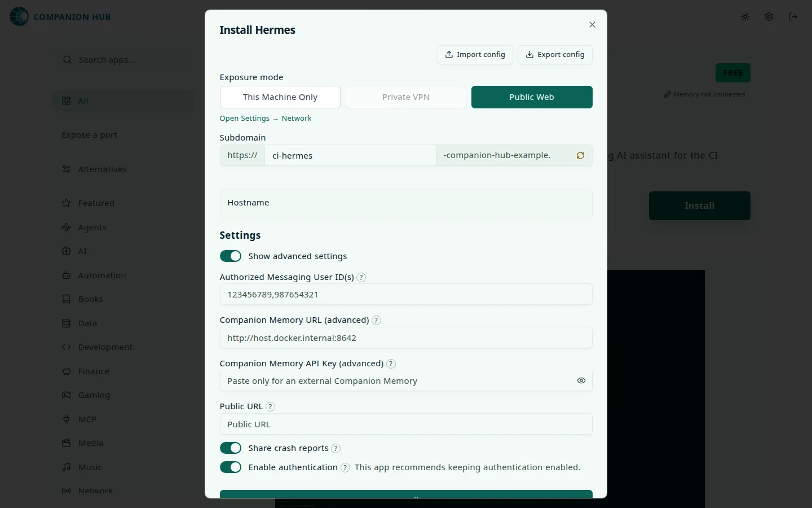Open help for Companion Memory API Key
Screen dimensions: 812x508
click(x=391, y=364)
